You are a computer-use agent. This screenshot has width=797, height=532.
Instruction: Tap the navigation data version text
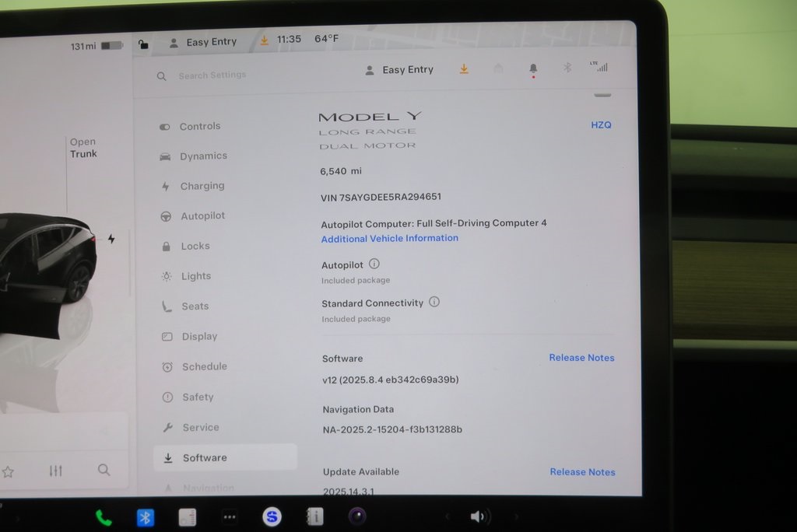(x=392, y=429)
